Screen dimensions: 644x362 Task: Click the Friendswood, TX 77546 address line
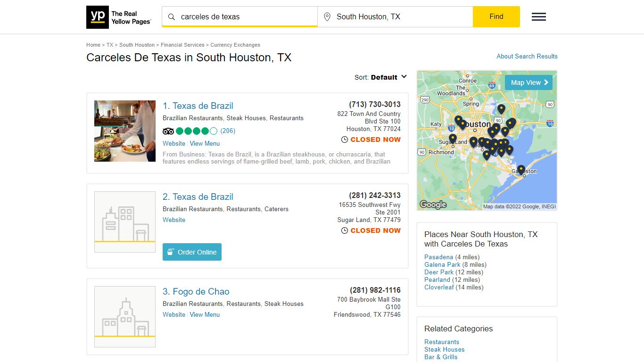[x=367, y=314]
